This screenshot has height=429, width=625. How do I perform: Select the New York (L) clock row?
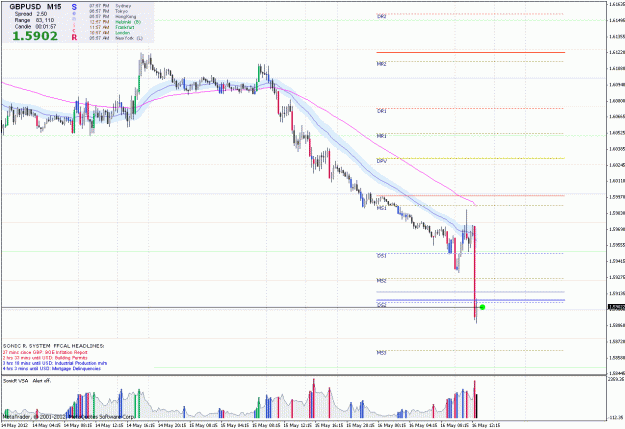[116, 38]
